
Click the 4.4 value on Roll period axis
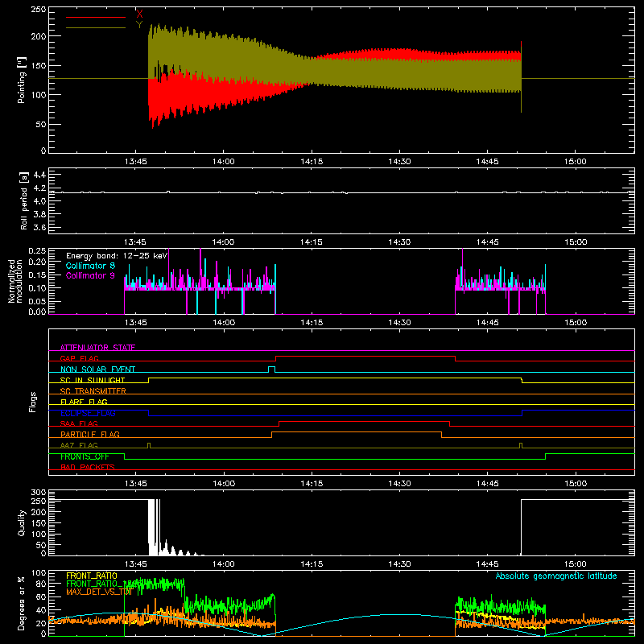click(39, 175)
